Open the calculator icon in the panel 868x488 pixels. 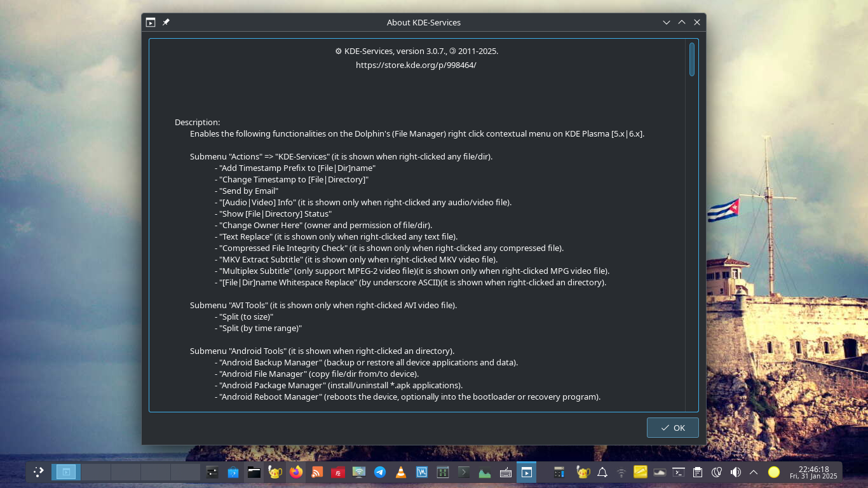tap(559, 472)
